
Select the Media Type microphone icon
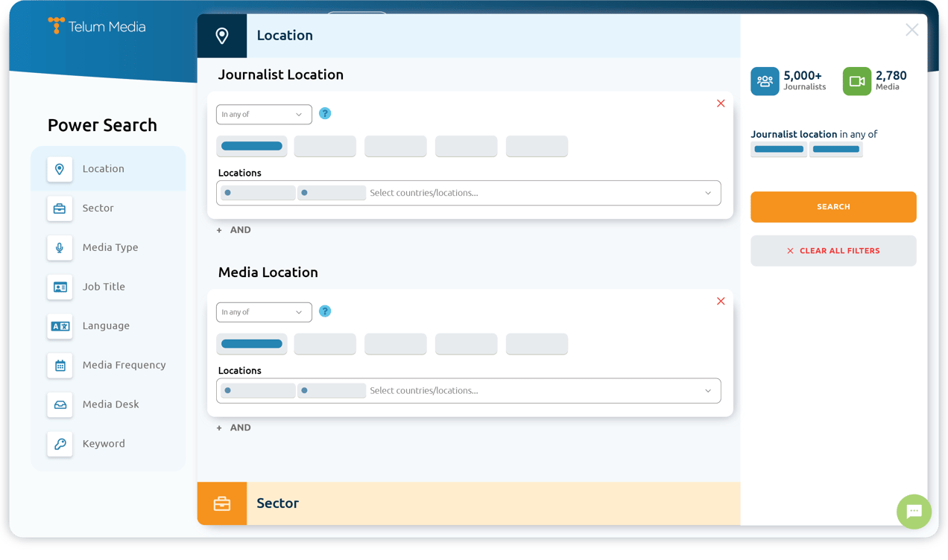pyautogui.click(x=60, y=248)
